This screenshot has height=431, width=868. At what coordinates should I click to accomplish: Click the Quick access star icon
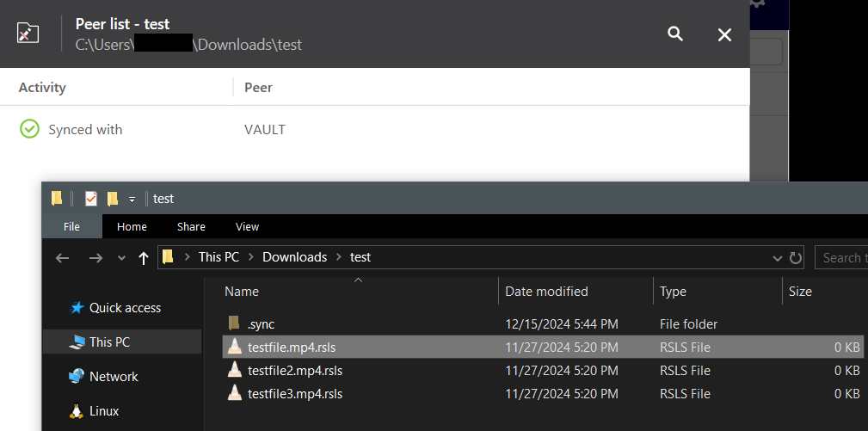[x=77, y=308]
